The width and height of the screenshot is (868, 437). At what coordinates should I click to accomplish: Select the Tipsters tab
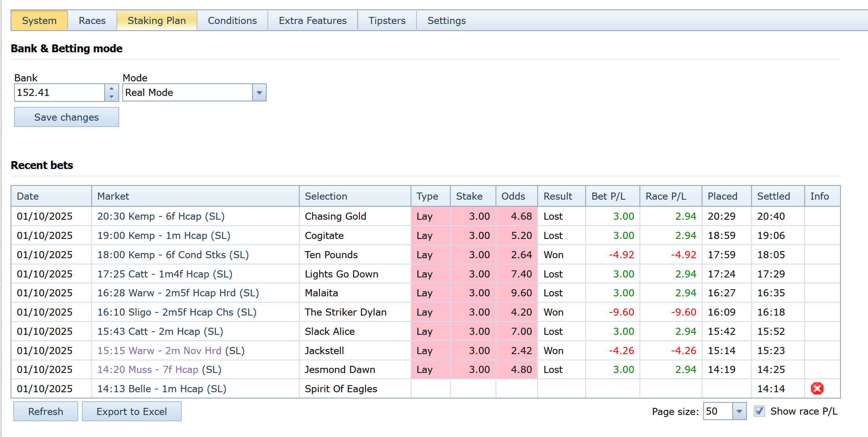click(387, 20)
